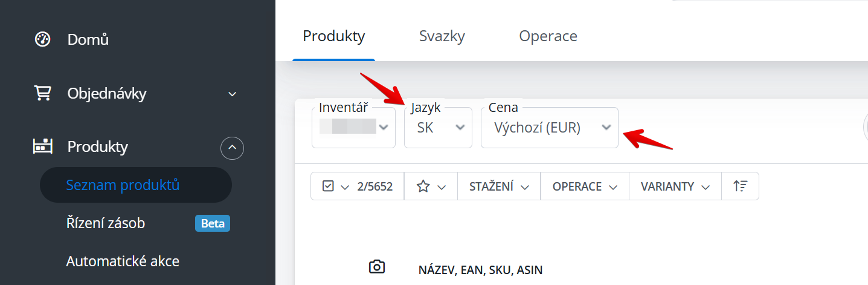This screenshot has height=285, width=868.
Task: Open the OPERACE toolbar menu
Action: point(585,186)
